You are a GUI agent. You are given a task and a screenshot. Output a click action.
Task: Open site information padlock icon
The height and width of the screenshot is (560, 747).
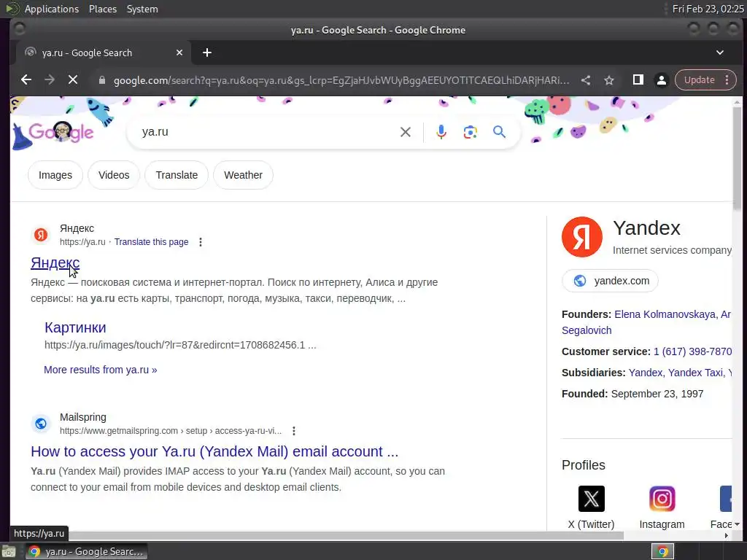point(102,80)
